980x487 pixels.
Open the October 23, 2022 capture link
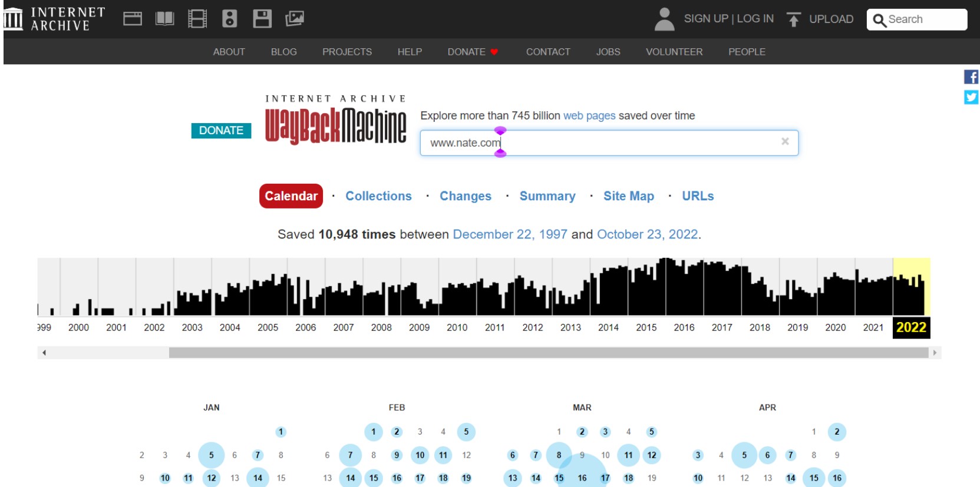(x=648, y=234)
